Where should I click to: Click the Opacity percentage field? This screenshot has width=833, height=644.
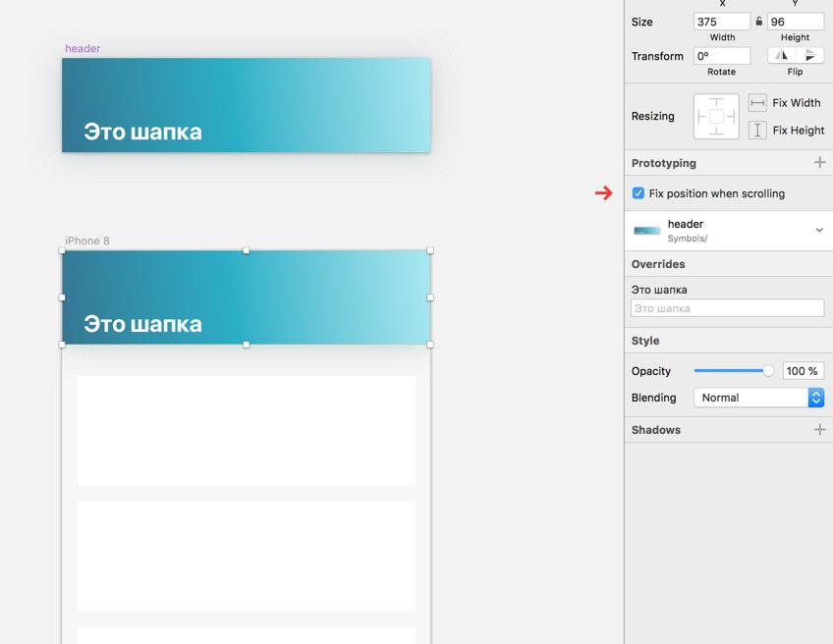(804, 370)
